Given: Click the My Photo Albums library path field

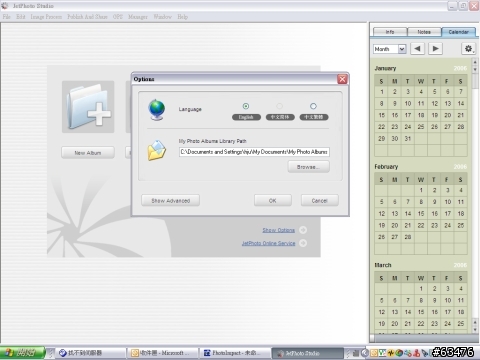Looking at the screenshot, I should pyautogui.click(x=254, y=152).
